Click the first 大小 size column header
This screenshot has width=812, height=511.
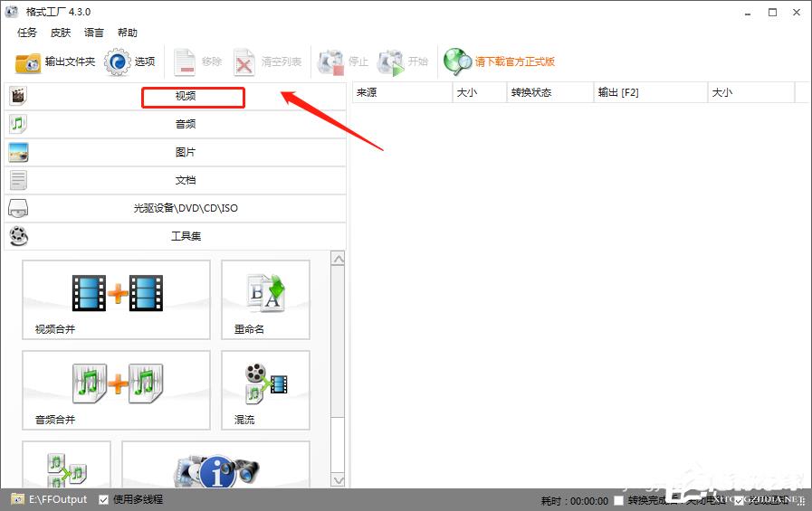pos(480,92)
